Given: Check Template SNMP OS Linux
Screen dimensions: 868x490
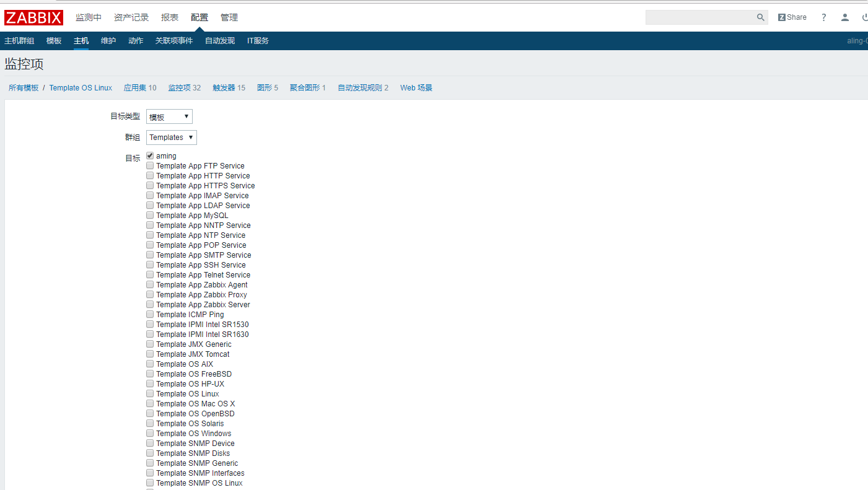Looking at the screenshot, I should (150, 483).
